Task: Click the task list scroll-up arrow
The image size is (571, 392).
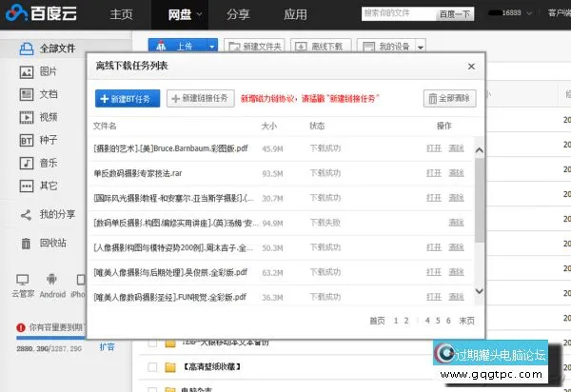Action: click(x=480, y=150)
